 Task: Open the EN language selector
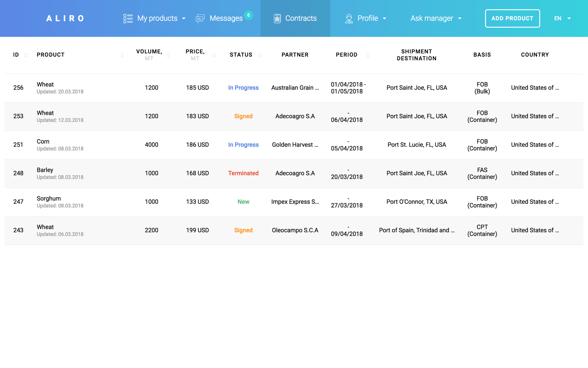[562, 18]
